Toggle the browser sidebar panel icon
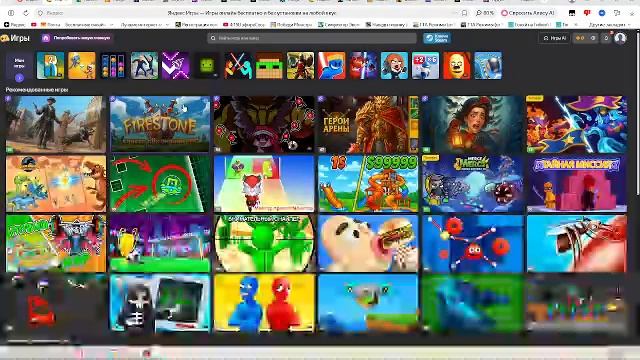 [x=11, y=13]
